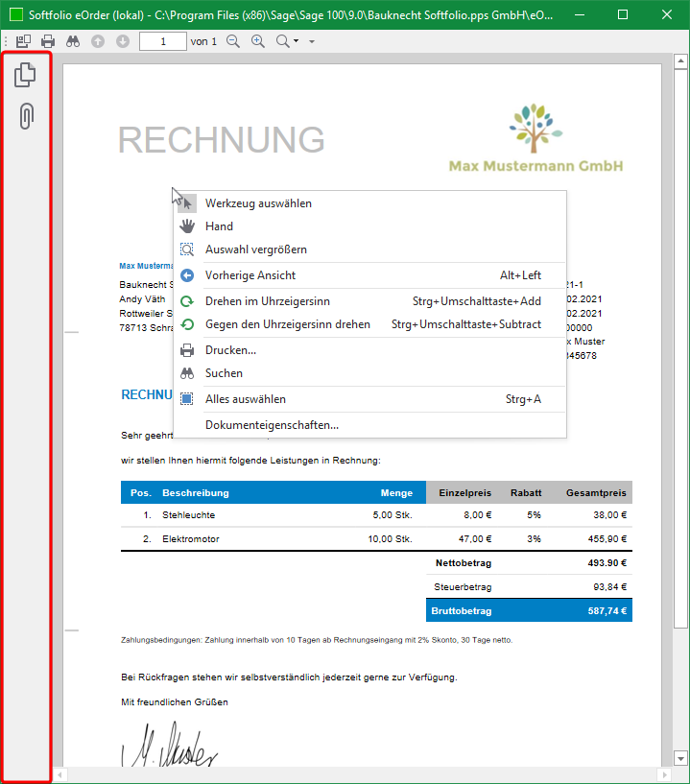Viewport: 690px width, 784px height.
Task: Click the next page down arrow
Action: (x=122, y=41)
